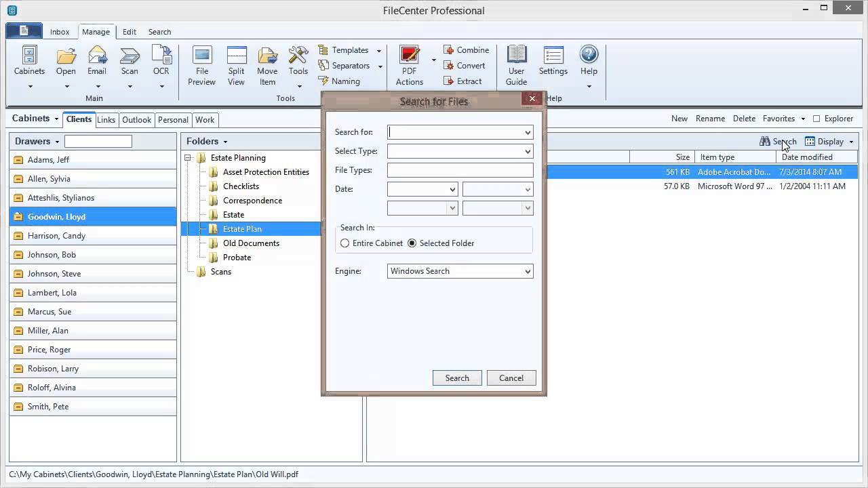The width and height of the screenshot is (868, 488).
Task: Select the Probate folder
Action: pos(237,258)
